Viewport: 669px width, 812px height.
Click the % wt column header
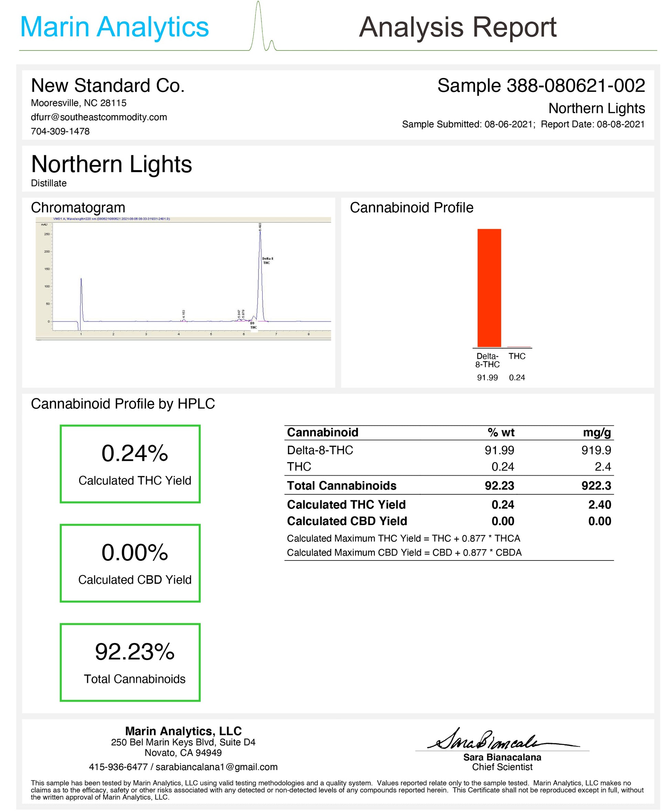(x=501, y=433)
